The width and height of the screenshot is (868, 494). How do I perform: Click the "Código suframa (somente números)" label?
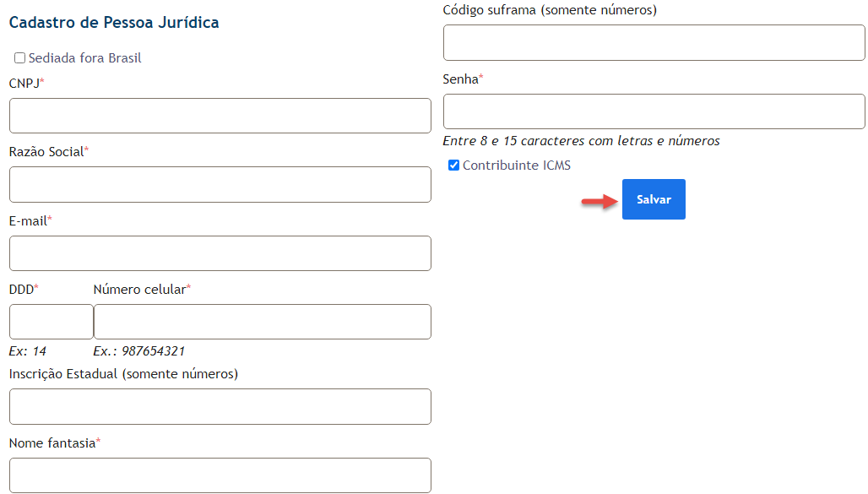(x=550, y=10)
